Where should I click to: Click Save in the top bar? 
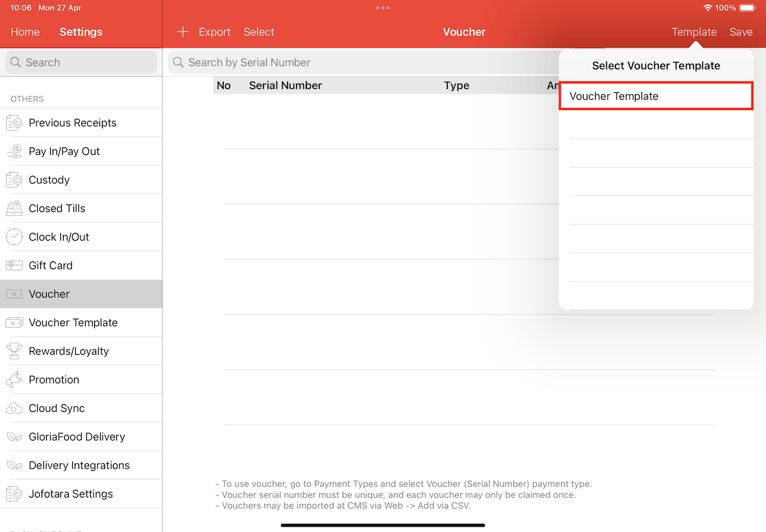click(741, 32)
